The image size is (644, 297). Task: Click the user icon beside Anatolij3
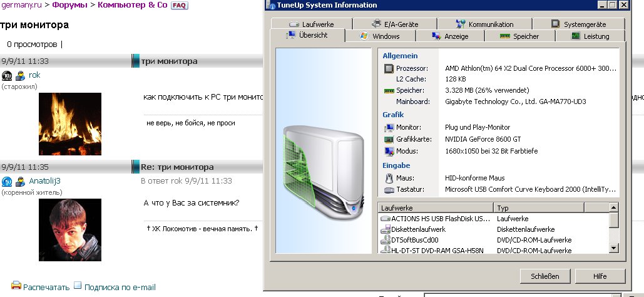(x=21, y=182)
